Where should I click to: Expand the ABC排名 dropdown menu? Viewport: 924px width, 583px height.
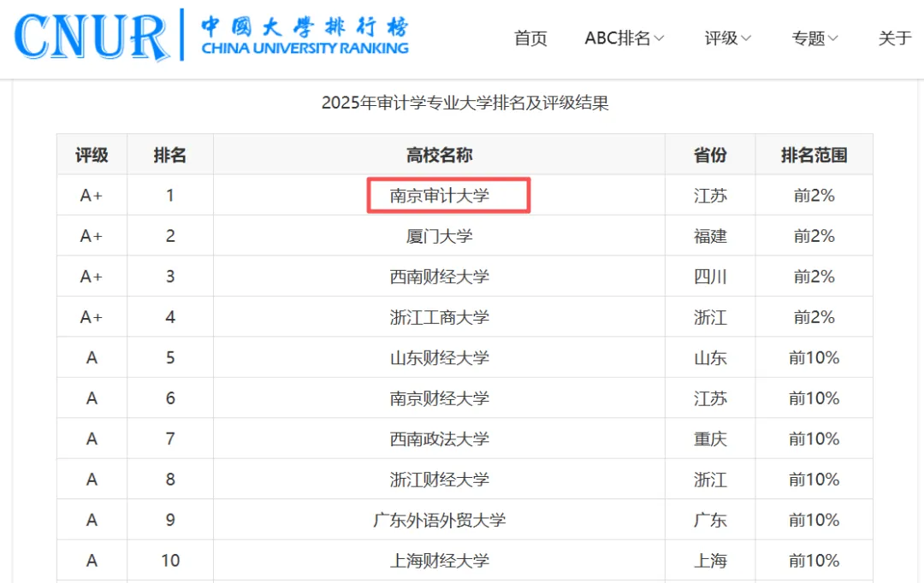tap(624, 38)
